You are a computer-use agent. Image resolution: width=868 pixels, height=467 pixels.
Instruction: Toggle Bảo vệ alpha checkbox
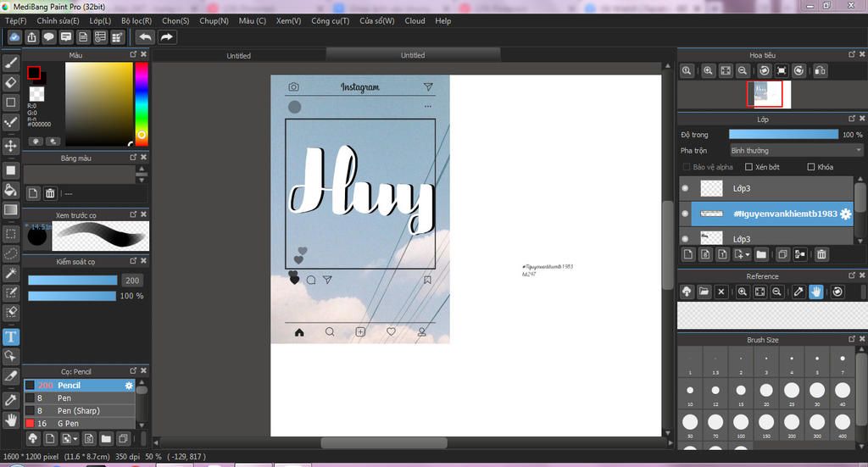coord(687,167)
